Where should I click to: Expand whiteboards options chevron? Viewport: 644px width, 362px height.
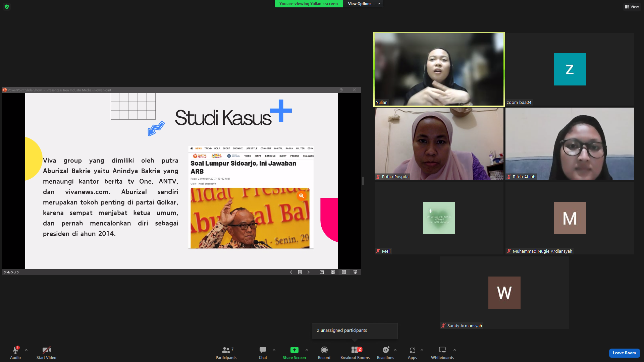(455, 350)
